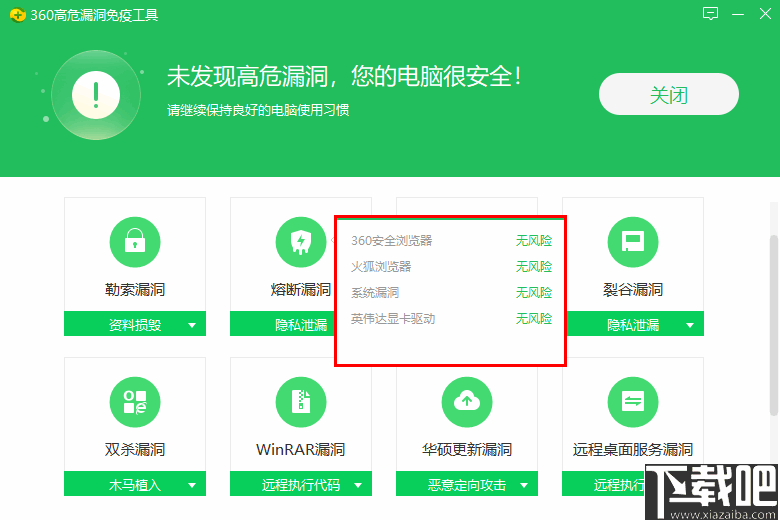Click the 裂谷漏洞 monitor icon
Image resolution: width=780 pixels, height=520 pixels.
[x=633, y=242]
